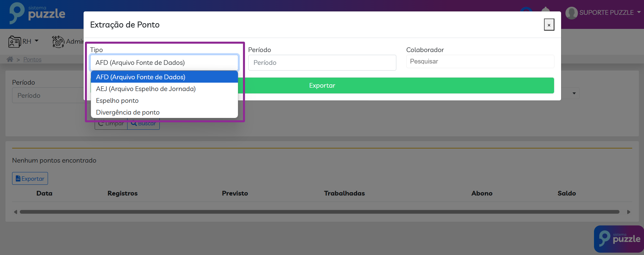
Task: Open the Puzzle chat widget
Action: 618,239
